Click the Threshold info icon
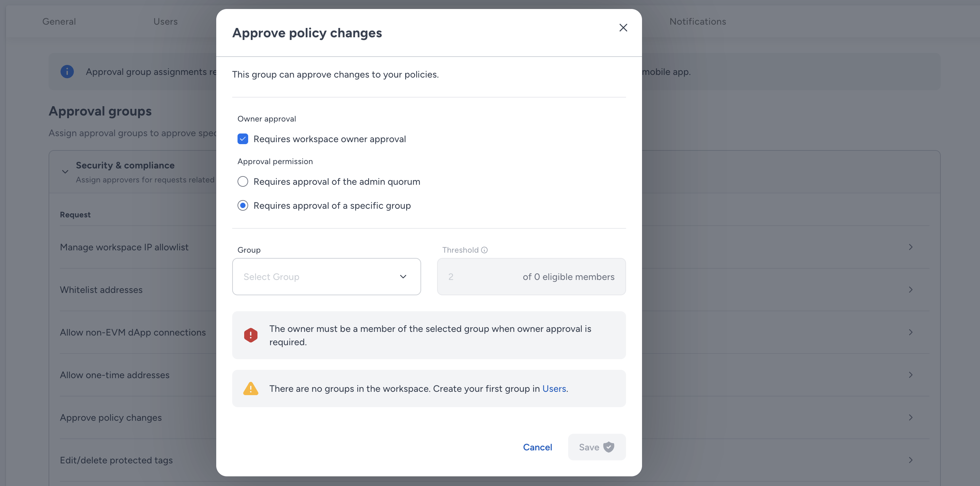Viewport: 980px width, 486px height. coord(484,250)
